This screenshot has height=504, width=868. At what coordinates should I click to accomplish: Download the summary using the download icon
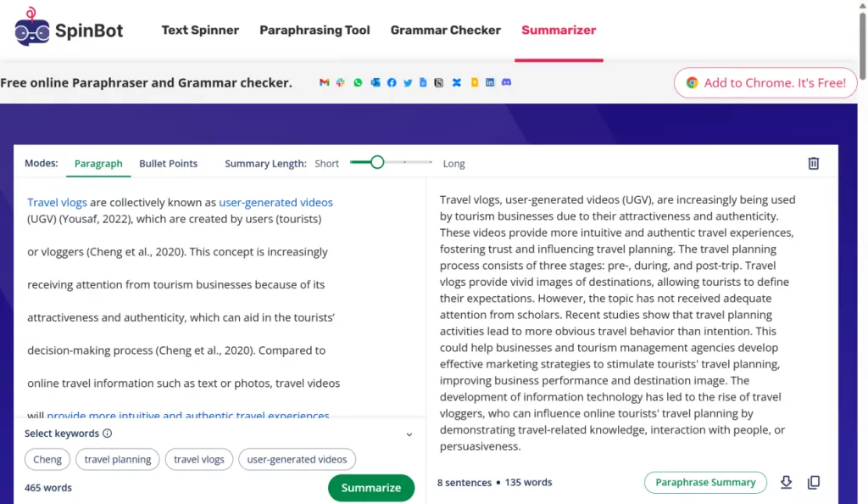pos(786,483)
